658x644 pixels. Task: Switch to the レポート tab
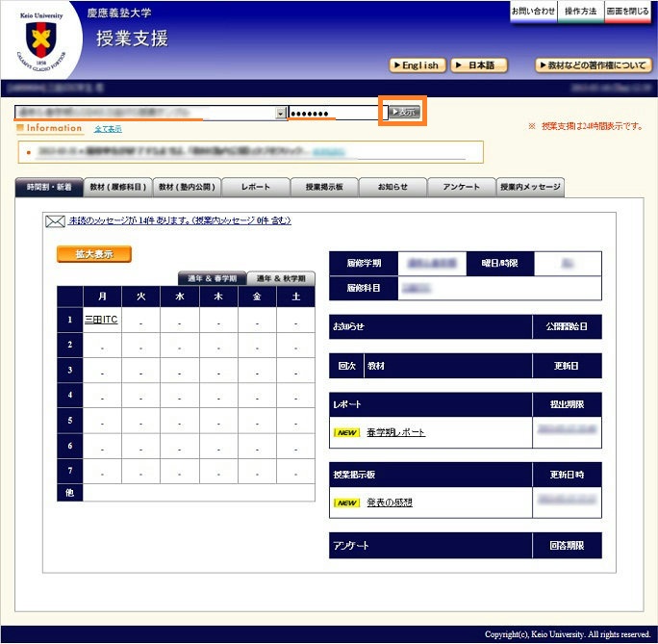pyautogui.click(x=256, y=187)
